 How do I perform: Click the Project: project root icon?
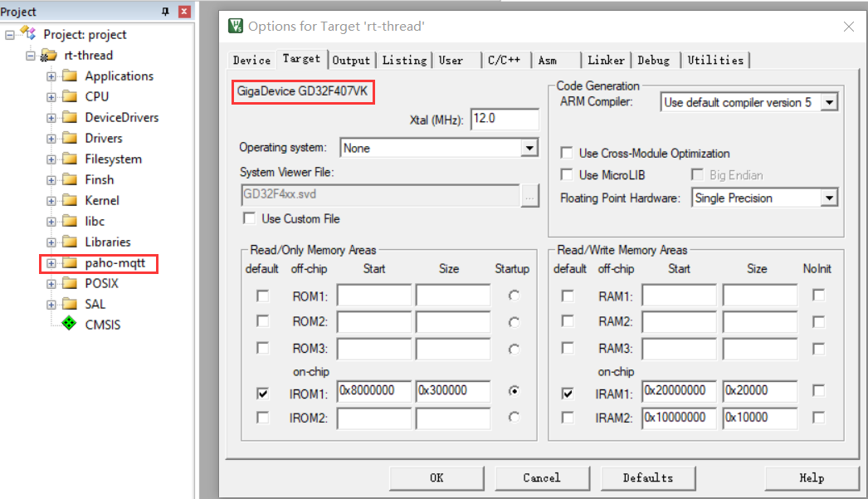coord(28,33)
